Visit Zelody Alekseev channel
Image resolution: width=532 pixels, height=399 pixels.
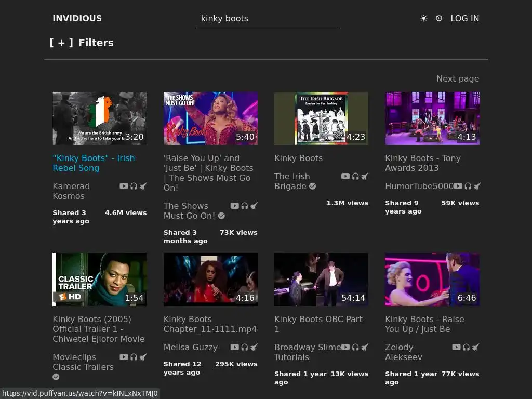click(404, 352)
